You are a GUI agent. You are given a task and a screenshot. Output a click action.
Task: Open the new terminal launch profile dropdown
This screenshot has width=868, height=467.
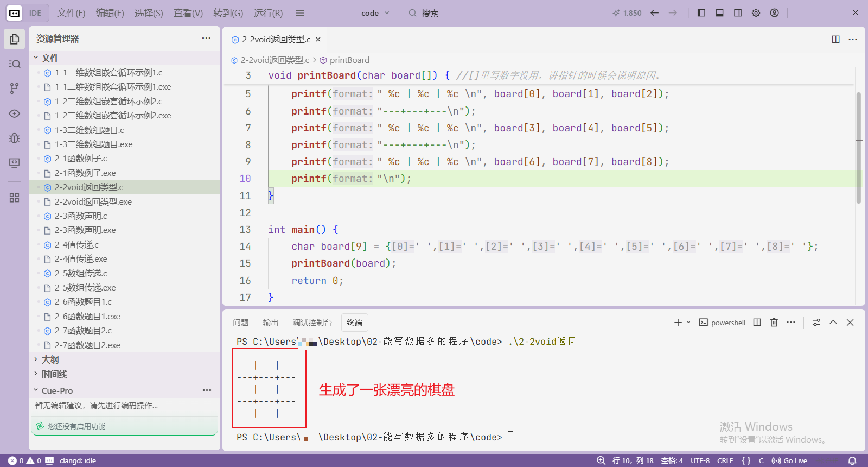coord(688,323)
